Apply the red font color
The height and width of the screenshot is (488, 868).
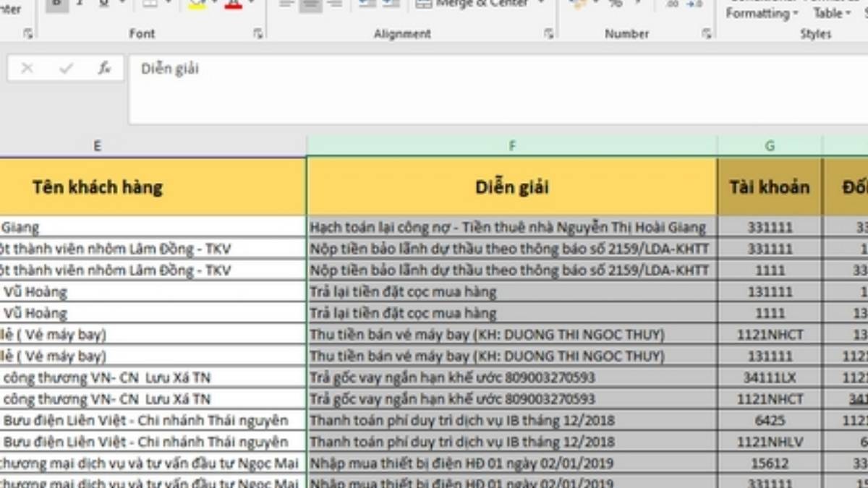231,4
